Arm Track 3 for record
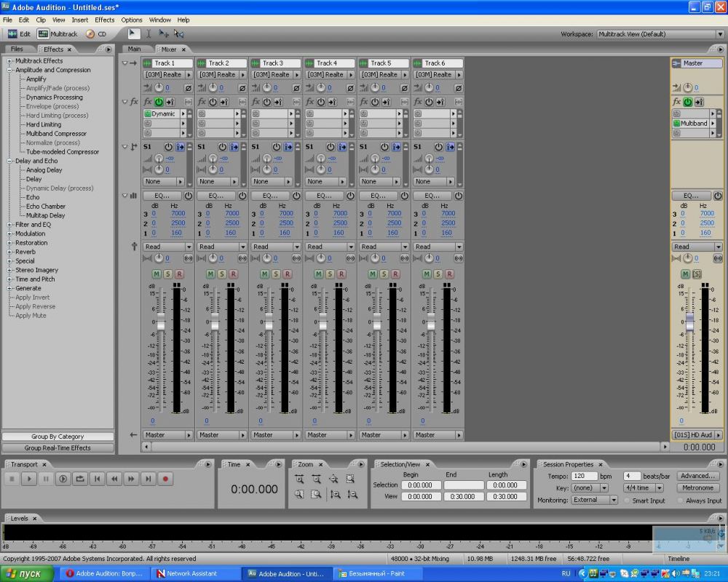The width and height of the screenshot is (728, 582). click(x=288, y=274)
